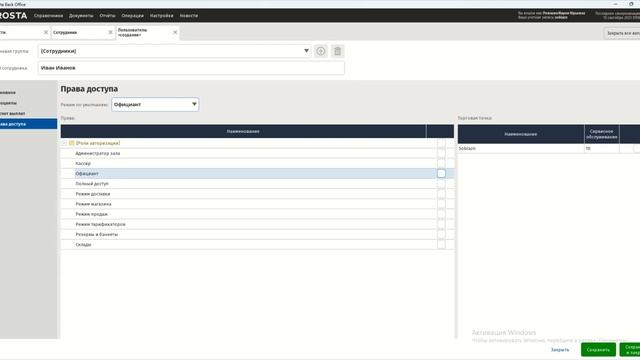Select the Склады row
The height and width of the screenshot is (360, 640).
click(x=257, y=244)
